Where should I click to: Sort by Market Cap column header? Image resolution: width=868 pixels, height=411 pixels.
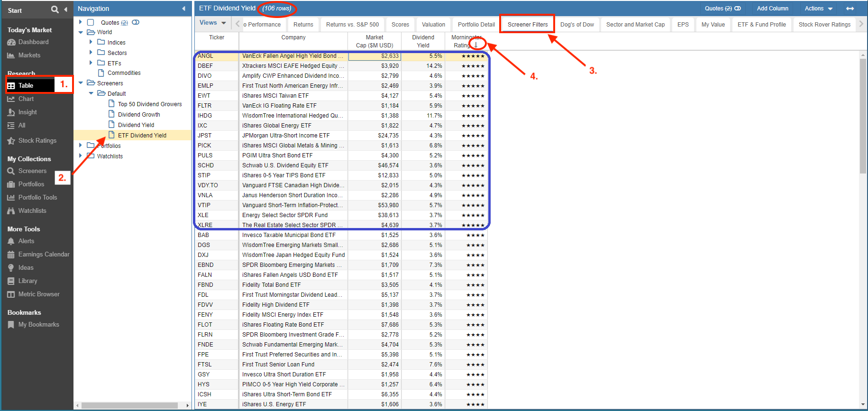point(375,41)
